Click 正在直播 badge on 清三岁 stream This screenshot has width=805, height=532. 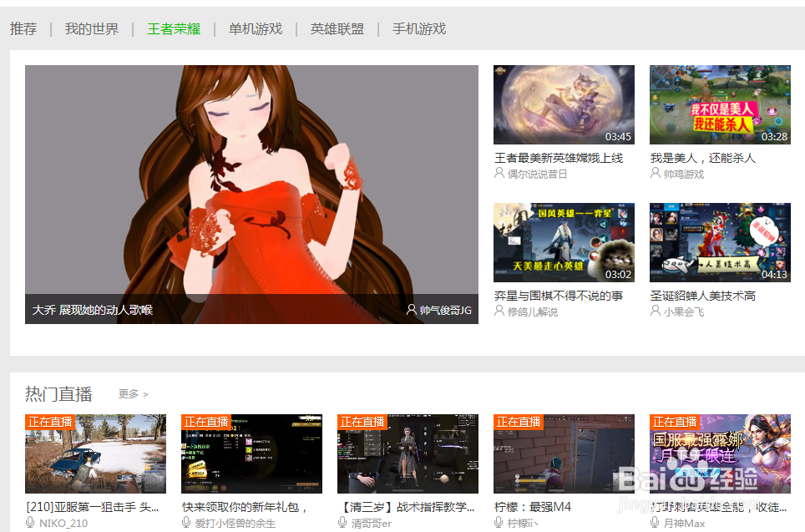click(362, 422)
